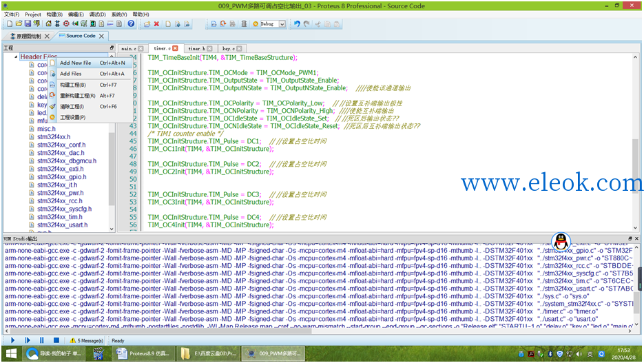
Task: Click the blue Undo arrow icon
Action: pos(297,24)
